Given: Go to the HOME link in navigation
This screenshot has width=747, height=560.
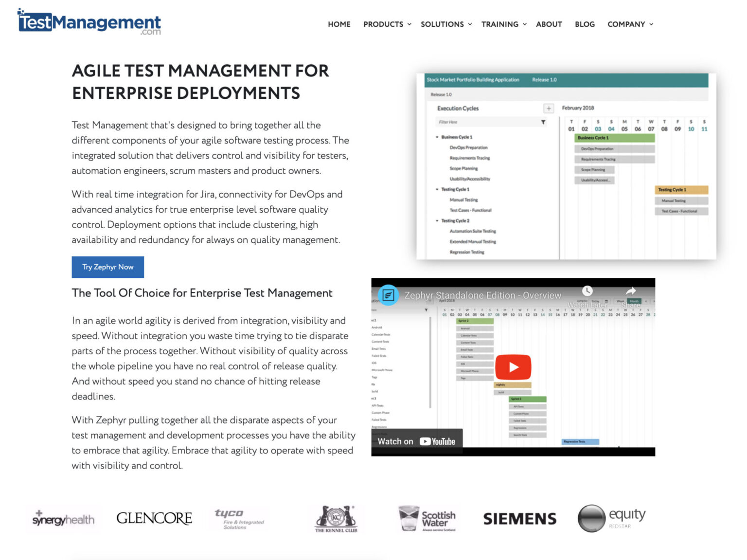Looking at the screenshot, I should pyautogui.click(x=339, y=24).
